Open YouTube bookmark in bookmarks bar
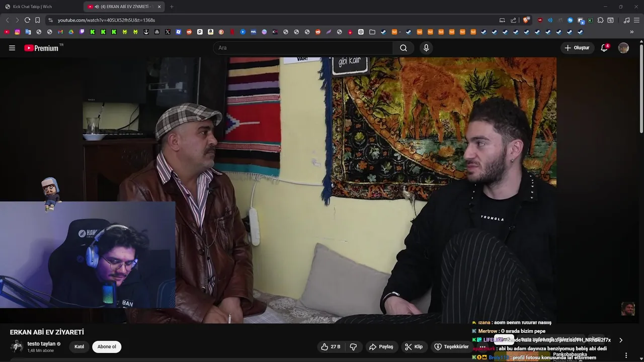Viewport: 644px width, 362px height. 7,32
